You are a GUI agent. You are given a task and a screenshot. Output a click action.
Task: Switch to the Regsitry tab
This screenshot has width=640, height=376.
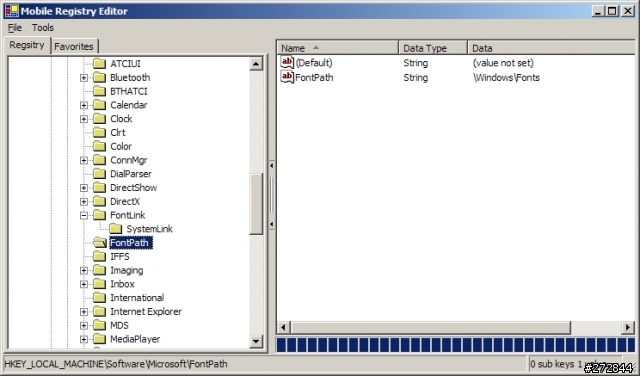coord(27,45)
